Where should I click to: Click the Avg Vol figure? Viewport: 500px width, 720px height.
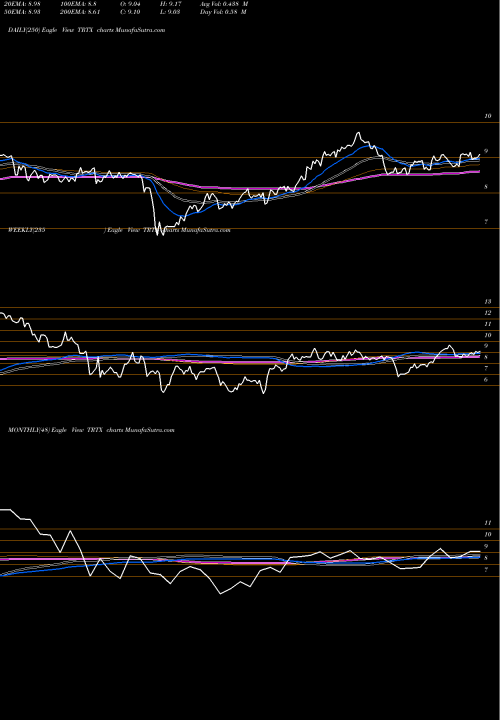pos(224,4)
